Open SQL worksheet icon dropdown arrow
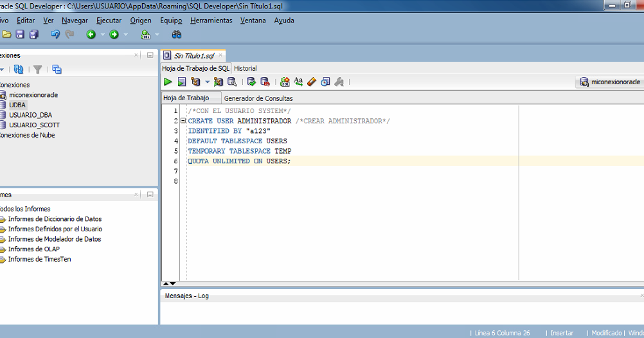The image size is (644, 338). point(157,35)
